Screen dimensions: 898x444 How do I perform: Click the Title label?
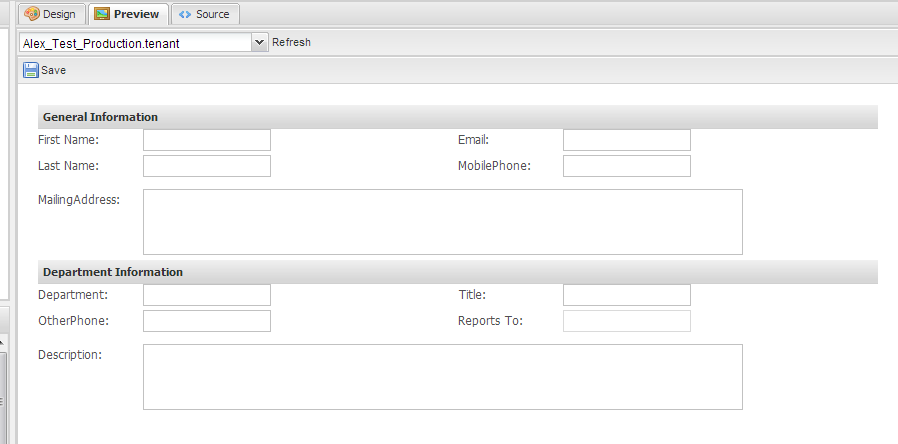click(472, 295)
